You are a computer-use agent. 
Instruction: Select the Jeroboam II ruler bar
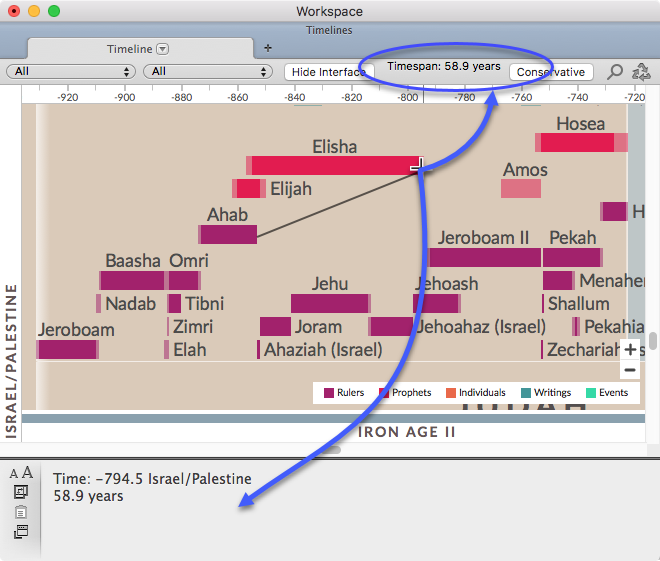(x=484, y=257)
